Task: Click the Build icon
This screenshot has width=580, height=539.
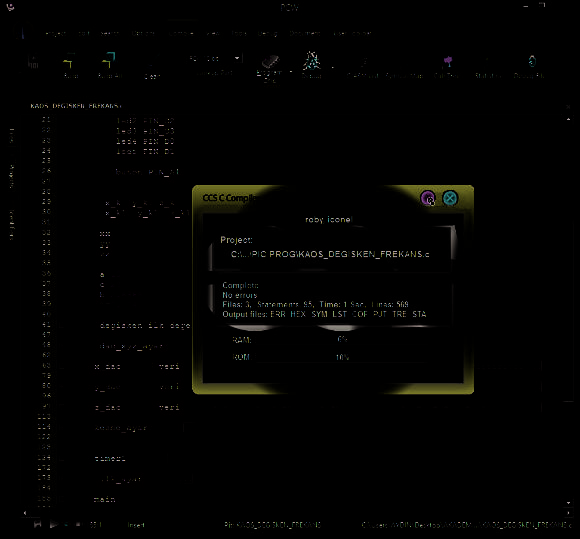Action: (70, 65)
